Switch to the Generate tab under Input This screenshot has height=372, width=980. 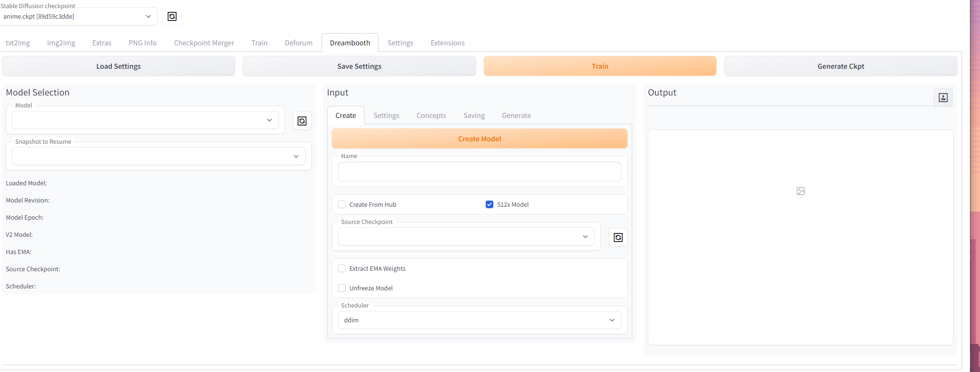(x=516, y=116)
